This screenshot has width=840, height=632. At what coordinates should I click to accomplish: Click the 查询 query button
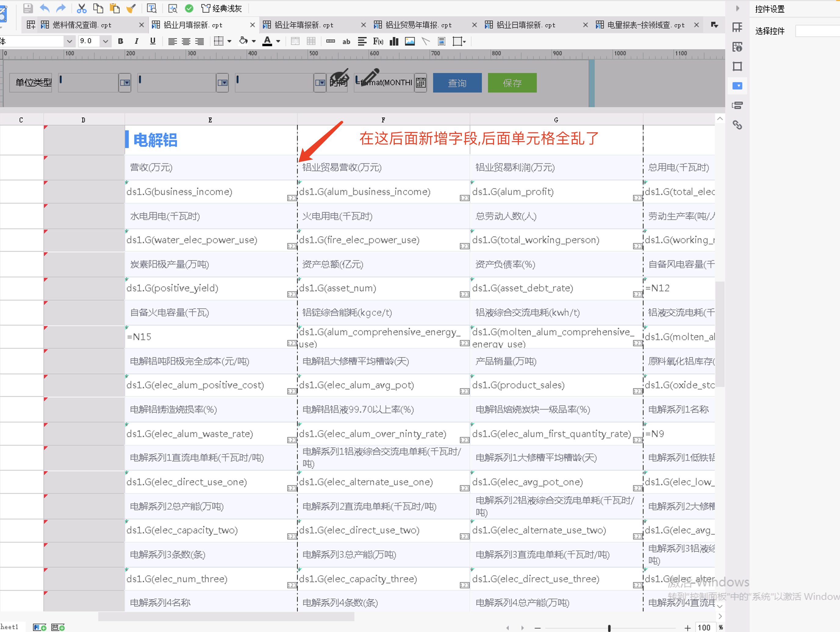[457, 83]
